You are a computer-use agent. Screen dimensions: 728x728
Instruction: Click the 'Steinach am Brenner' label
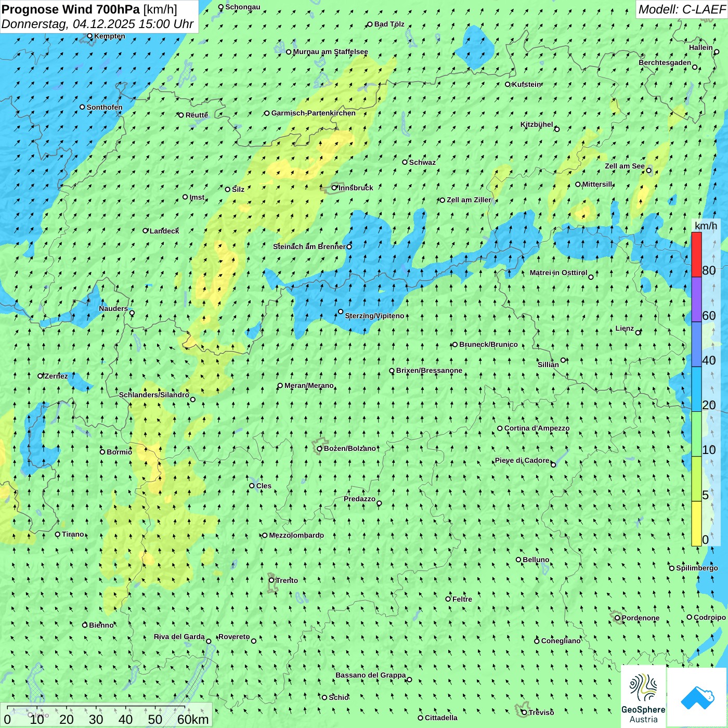tap(309, 246)
